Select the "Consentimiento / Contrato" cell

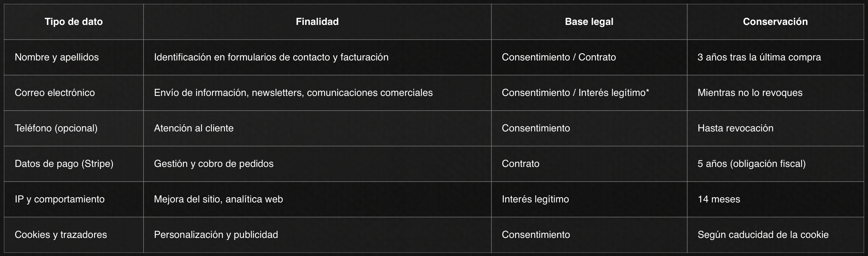559,57
